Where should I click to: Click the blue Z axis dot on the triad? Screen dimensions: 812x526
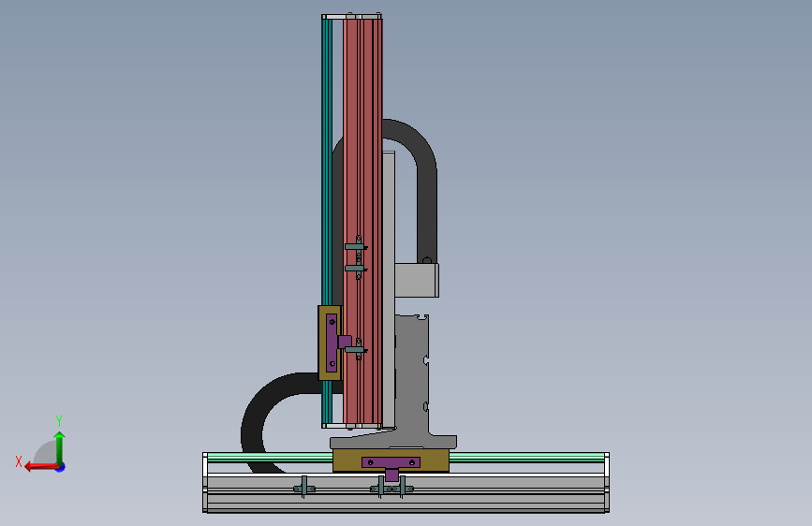pos(61,467)
